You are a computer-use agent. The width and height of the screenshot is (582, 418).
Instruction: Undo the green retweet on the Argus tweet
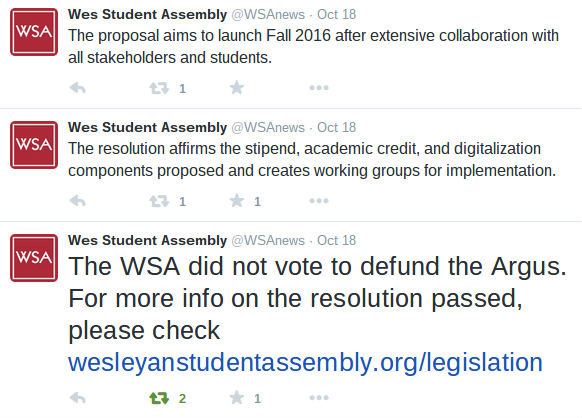click(159, 398)
